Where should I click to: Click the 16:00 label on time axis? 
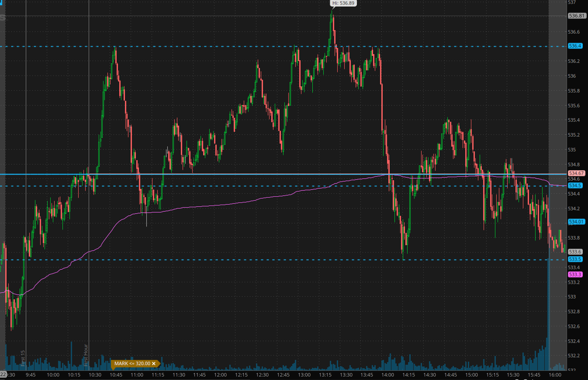pyautogui.click(x=555, y=375)
